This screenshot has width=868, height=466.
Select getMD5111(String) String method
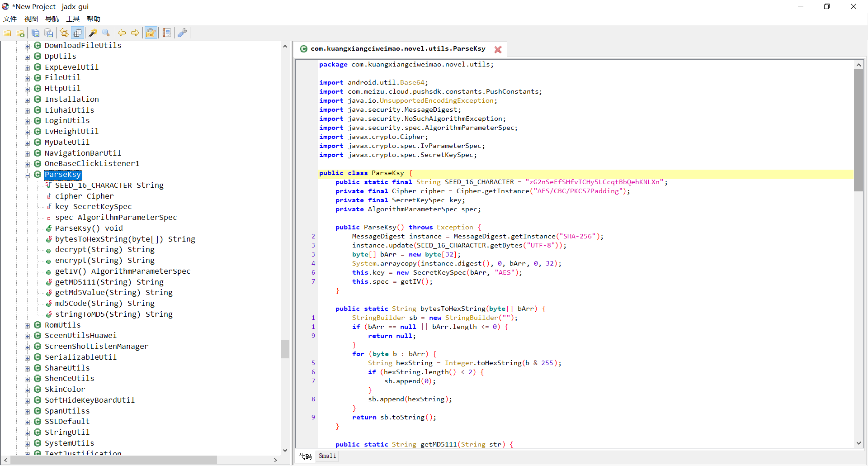pos(109,282)
